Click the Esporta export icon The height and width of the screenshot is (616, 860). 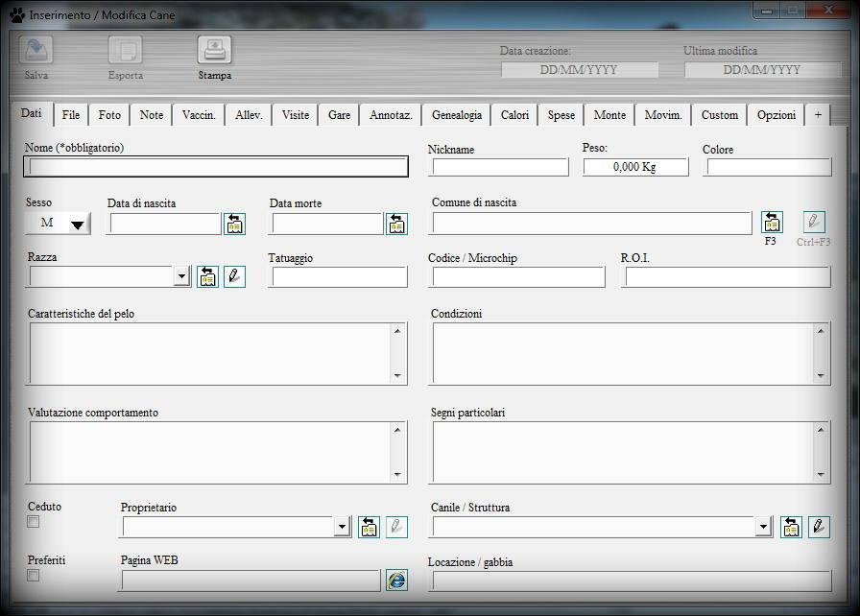[x=125, y=50]
